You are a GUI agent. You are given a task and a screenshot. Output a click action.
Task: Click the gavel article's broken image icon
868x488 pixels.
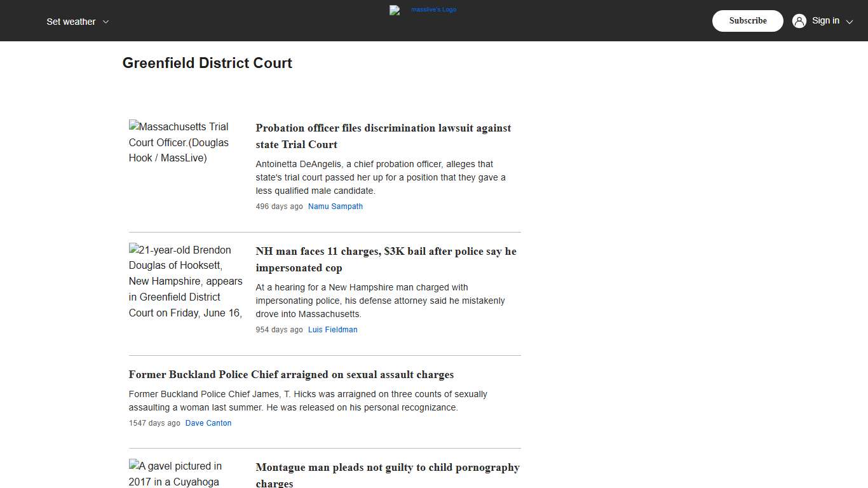tap(133, 466)
